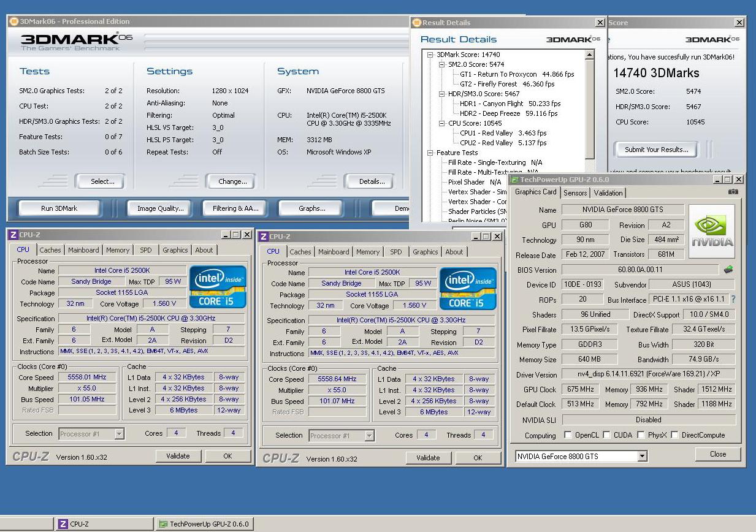Click Validate in left CPU-Z
The width and height of the screenshot is (756, 532).
(178, 456)
